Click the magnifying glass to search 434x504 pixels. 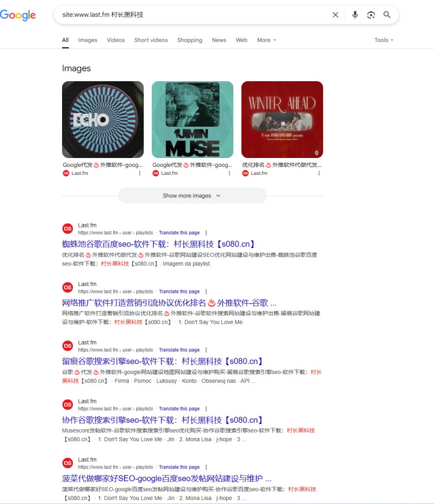click(387, 15)
